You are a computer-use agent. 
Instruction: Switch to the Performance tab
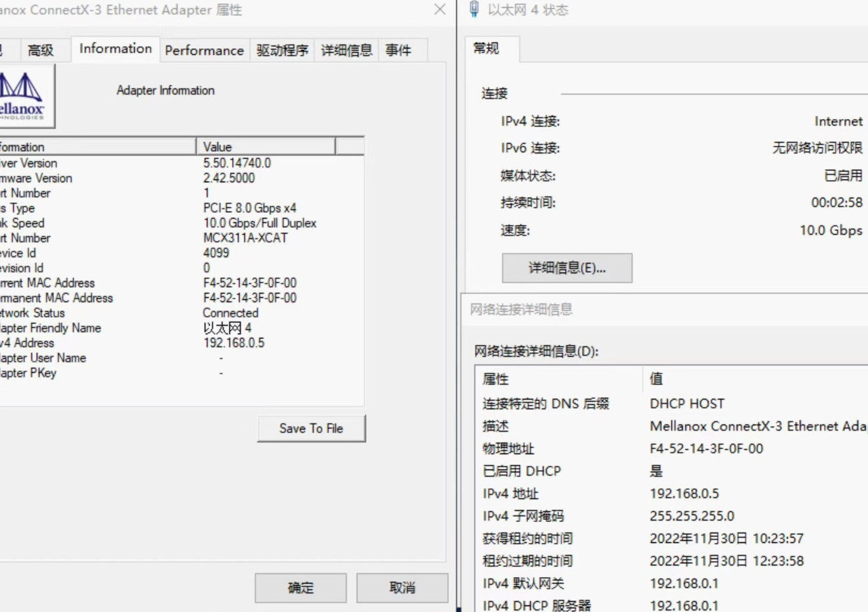coord(204,51)
